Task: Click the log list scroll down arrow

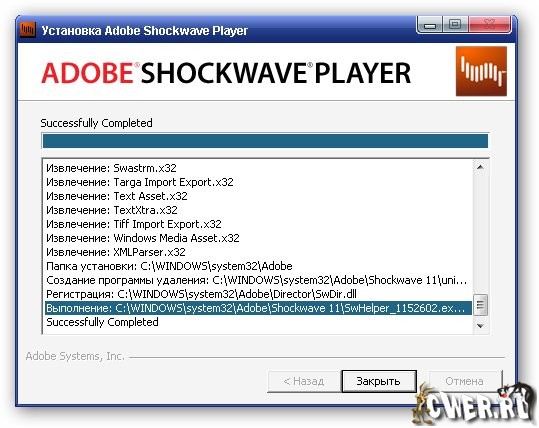Action: [480, 326]
